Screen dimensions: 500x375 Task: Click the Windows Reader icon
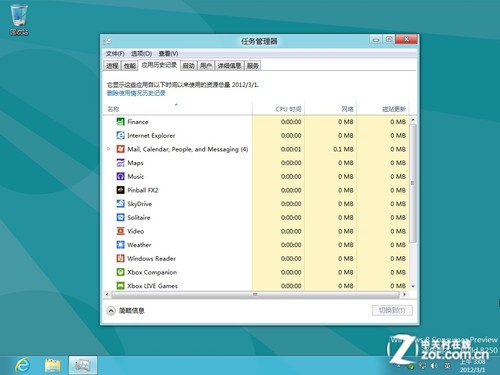pyautogui.click(x=120, y=258)
